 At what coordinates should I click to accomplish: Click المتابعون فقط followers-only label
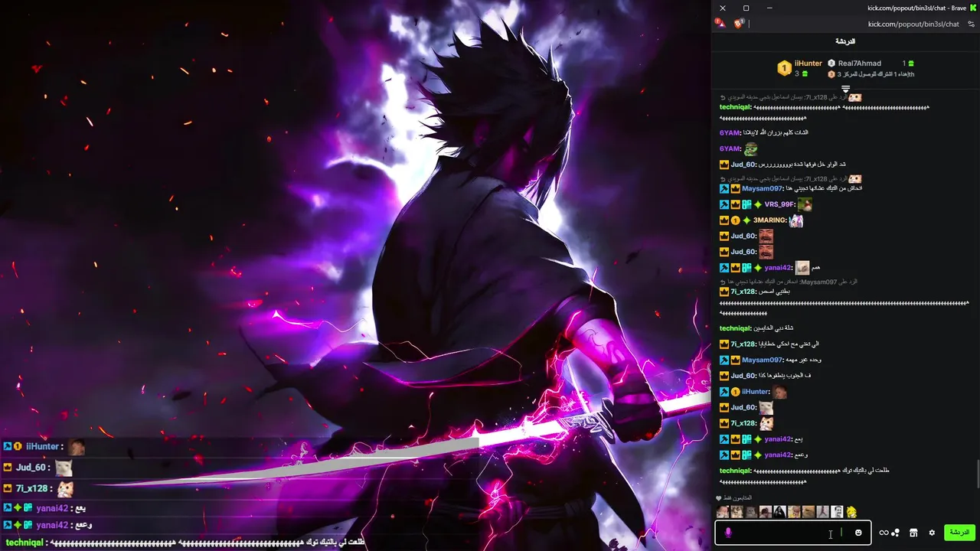(x=738, y=498)
